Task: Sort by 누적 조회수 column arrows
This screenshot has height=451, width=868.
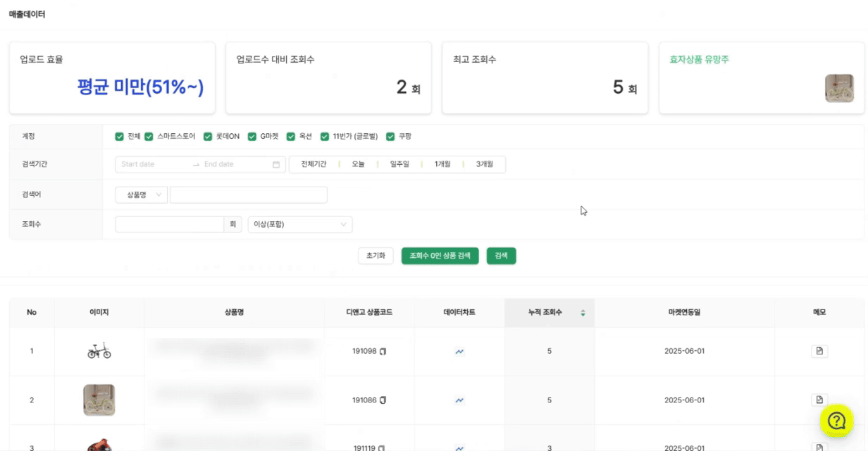Action: tap(583, 313)
